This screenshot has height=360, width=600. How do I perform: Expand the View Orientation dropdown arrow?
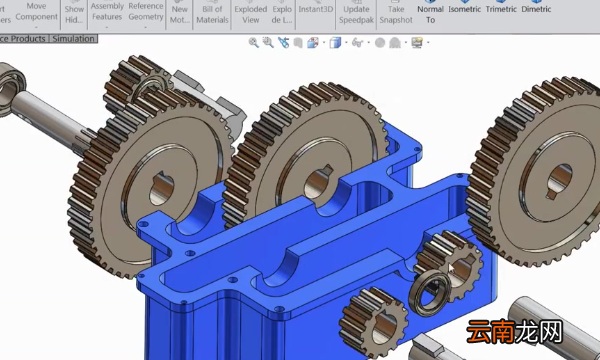tap(324, 42)
